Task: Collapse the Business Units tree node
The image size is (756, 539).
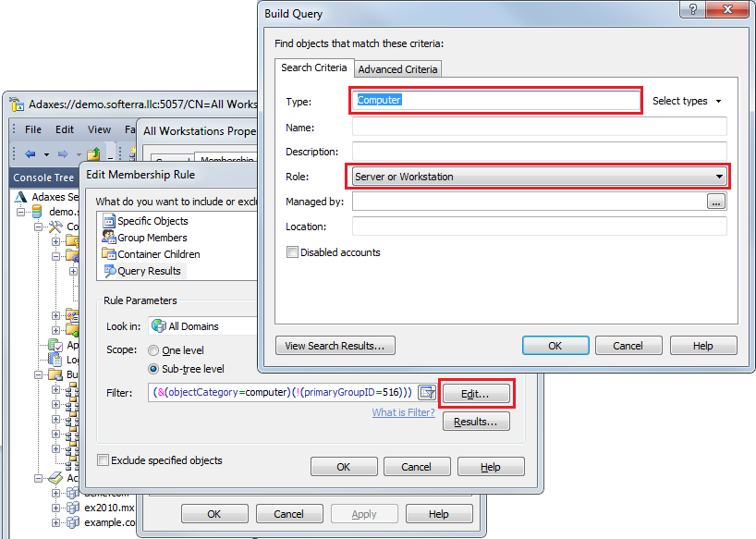Action: point(38,374)
